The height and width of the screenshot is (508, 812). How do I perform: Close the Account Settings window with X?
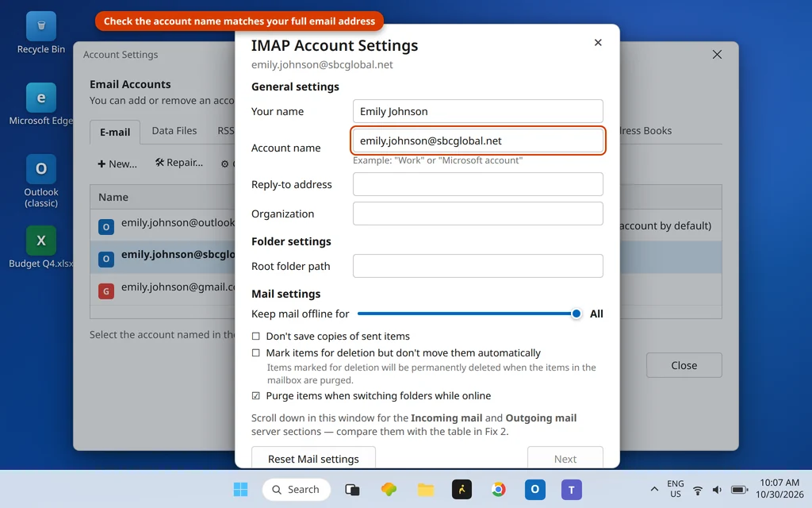[717, 55]
